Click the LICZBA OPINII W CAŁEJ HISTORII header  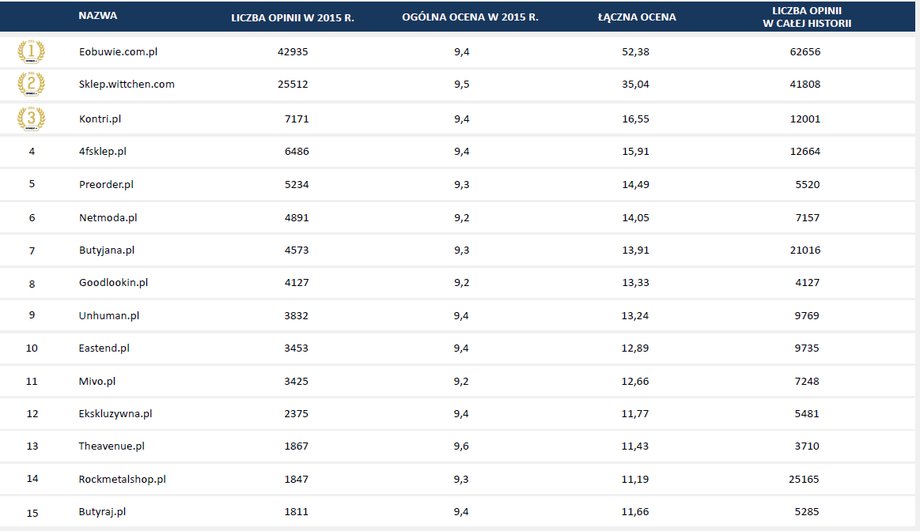[807, 17]
